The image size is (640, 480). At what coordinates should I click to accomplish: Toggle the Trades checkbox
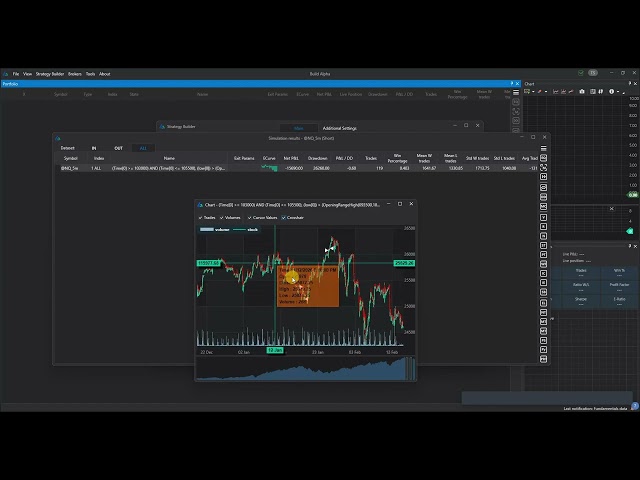[x=207, y=218]
